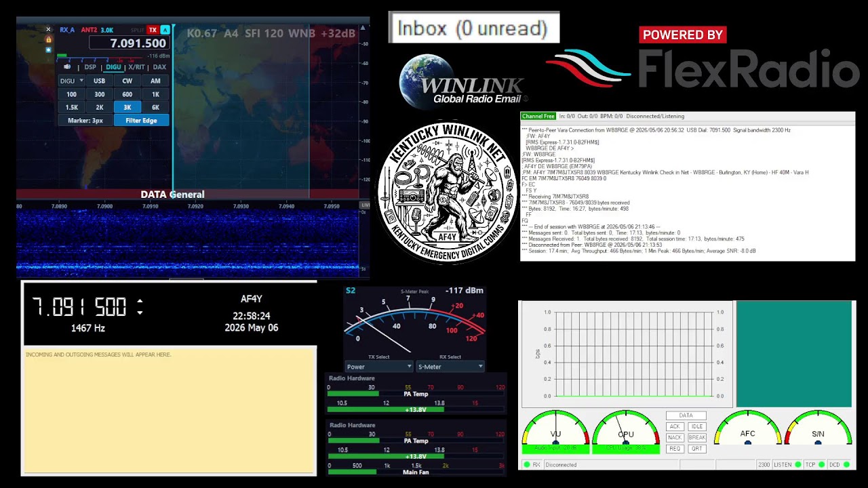868x488 pixels.
Task: Click the DATA indicator box in VARA
Action: (686, 415)
